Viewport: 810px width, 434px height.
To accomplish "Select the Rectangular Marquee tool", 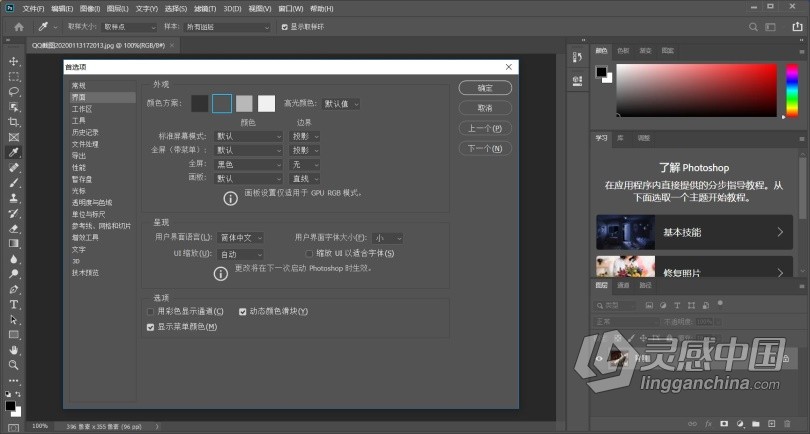I will point(14,76).
